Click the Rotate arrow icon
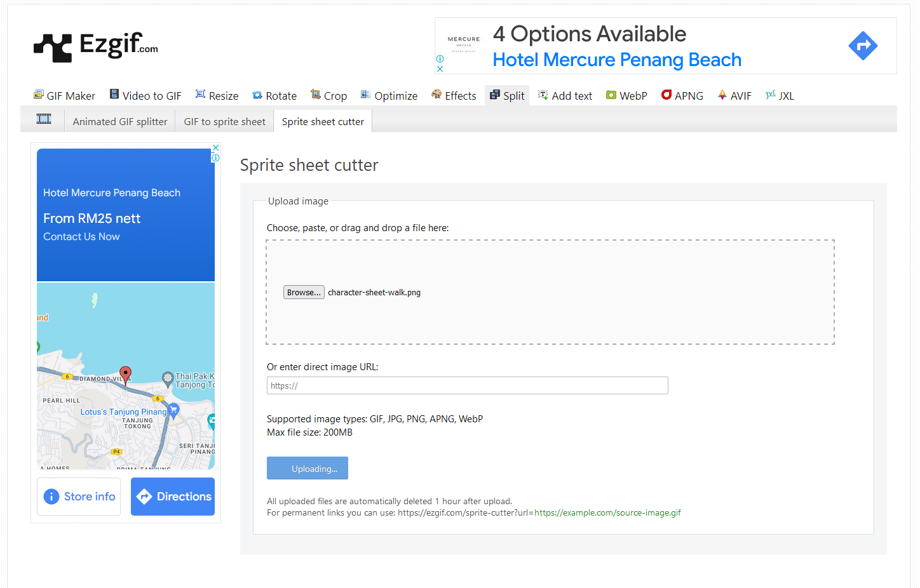Screen dimensions: 920x588 pyautogui.click(x=257, y=95)
